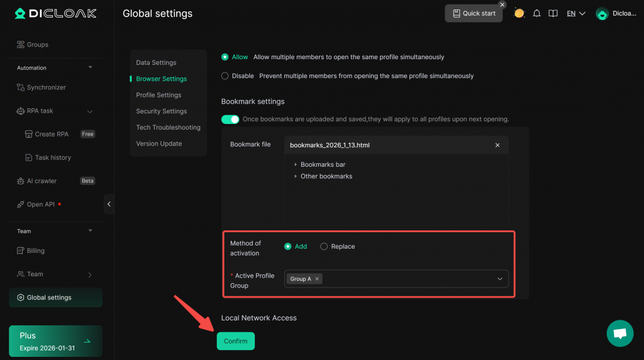The image size is (644, 360).
Task: Toggle the Bookmark settings switch
Action: [x=230, y=119]
